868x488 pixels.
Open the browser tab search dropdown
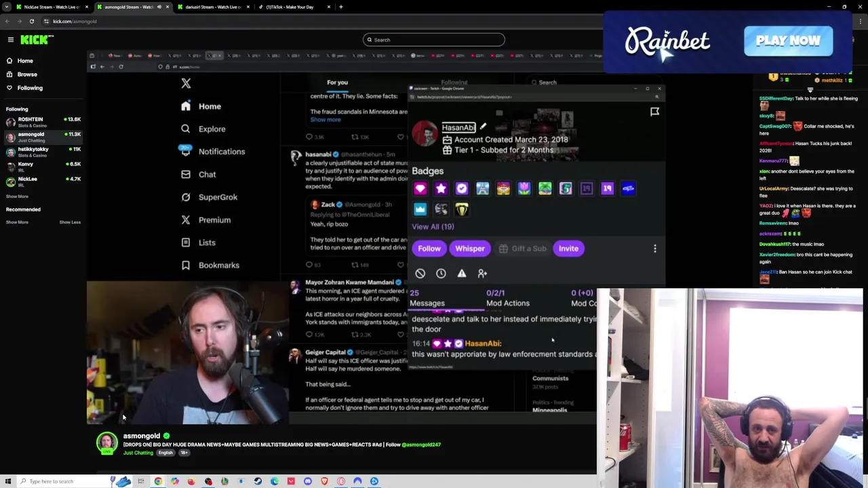tap(7, 7)
